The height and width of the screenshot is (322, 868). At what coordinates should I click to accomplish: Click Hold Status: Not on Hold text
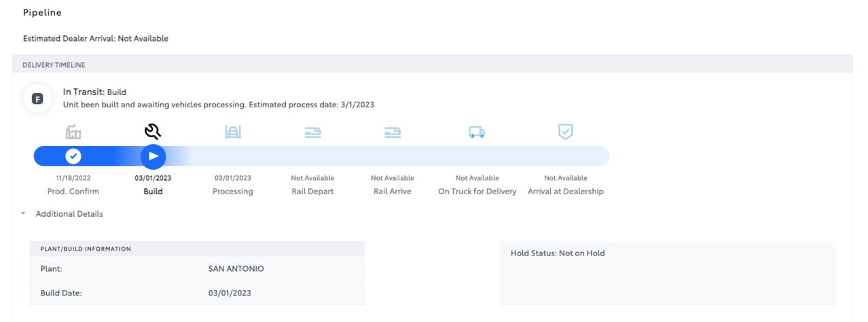tap(558, 253)
